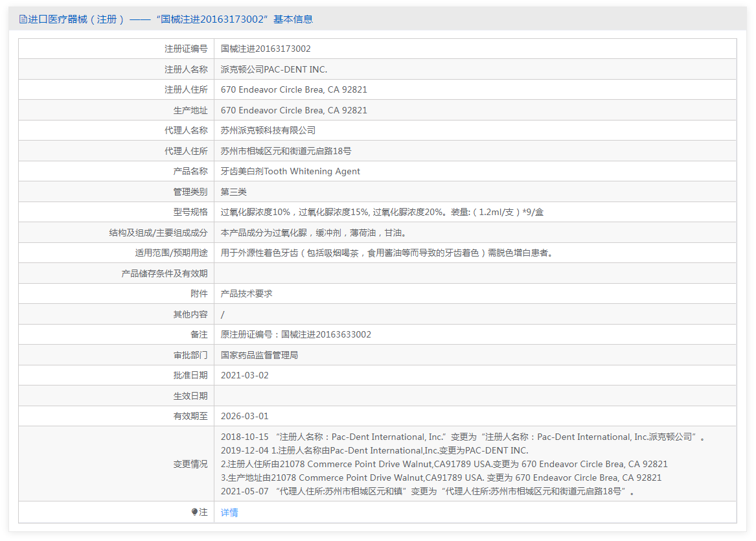Open the 详情 link

coord(229,512)
